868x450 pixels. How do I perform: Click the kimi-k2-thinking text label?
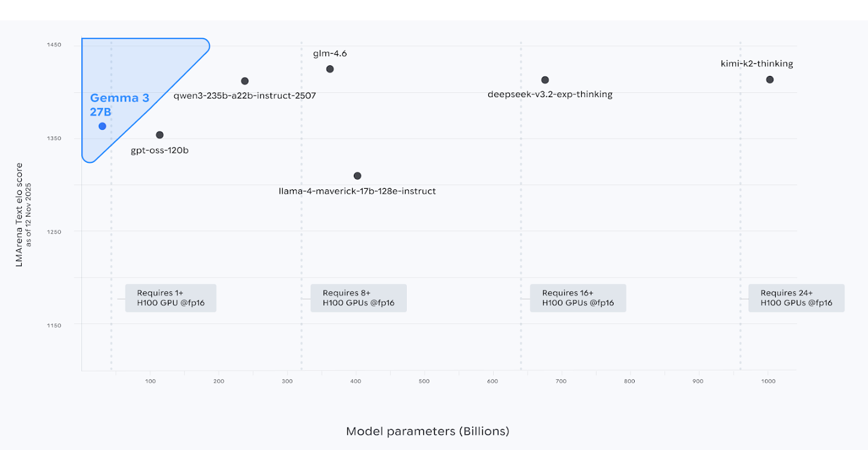coord(756,63)
